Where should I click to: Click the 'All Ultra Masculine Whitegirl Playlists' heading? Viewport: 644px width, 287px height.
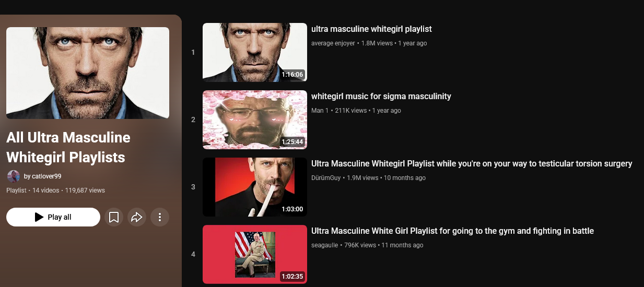(x=68, y=148)
